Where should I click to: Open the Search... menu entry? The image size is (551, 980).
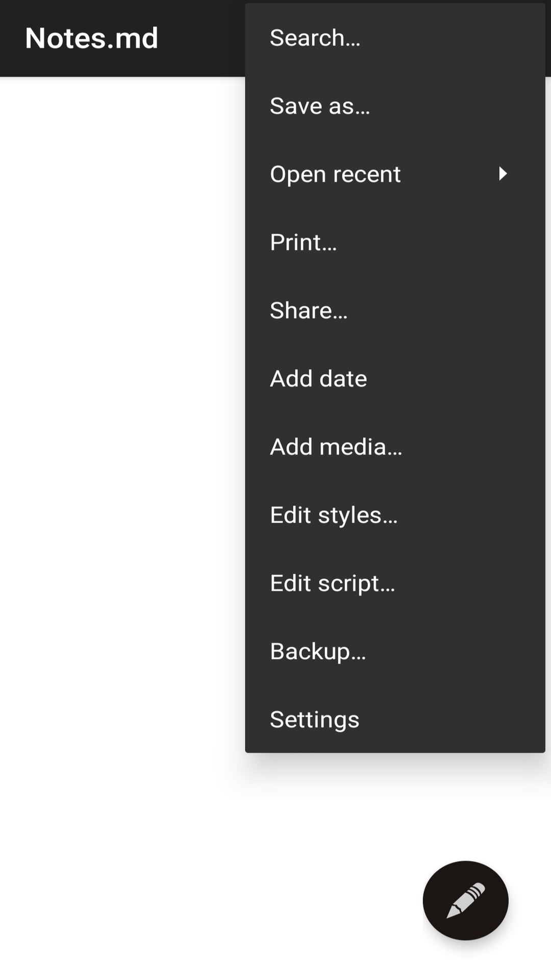[315, 38]
